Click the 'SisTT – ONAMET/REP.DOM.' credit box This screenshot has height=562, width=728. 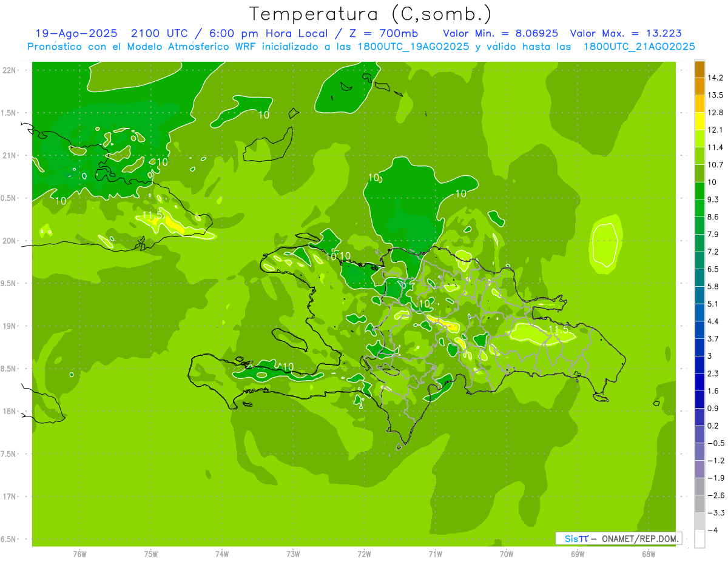[x=619, y=538]
